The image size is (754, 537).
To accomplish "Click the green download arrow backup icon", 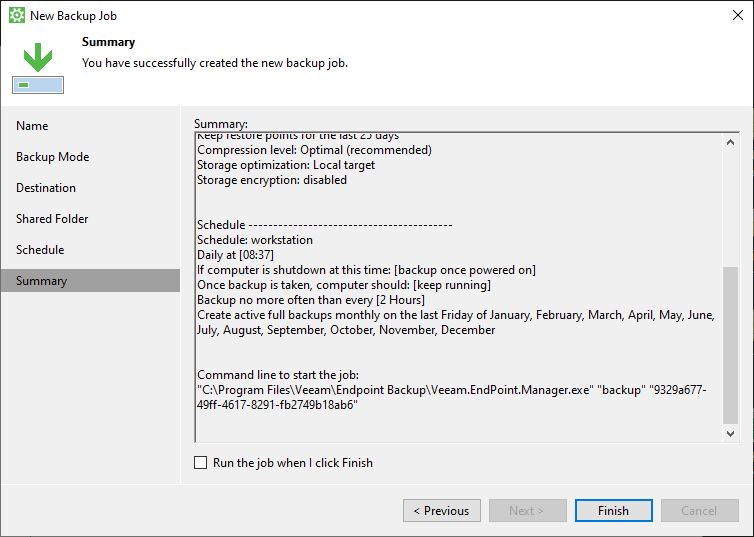I will (x=38, y=68).
